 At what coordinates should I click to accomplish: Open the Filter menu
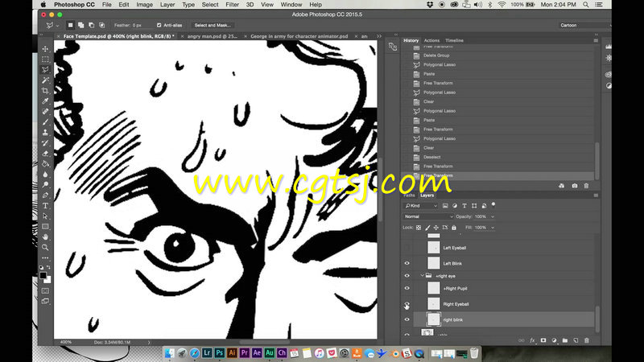pos(232,5)
